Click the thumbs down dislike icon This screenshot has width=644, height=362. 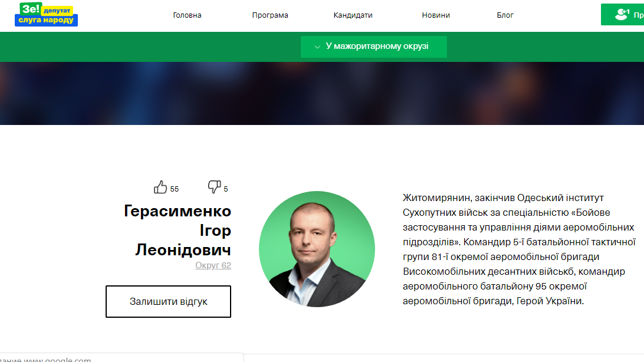pos(214,187)
